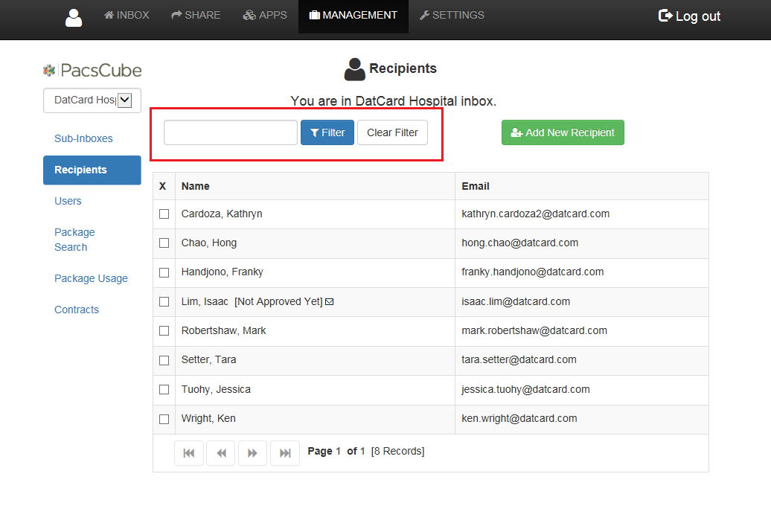Click name Robertshaw, Mark
This screenshot has width=771, height=532.
tap(224, 330)
